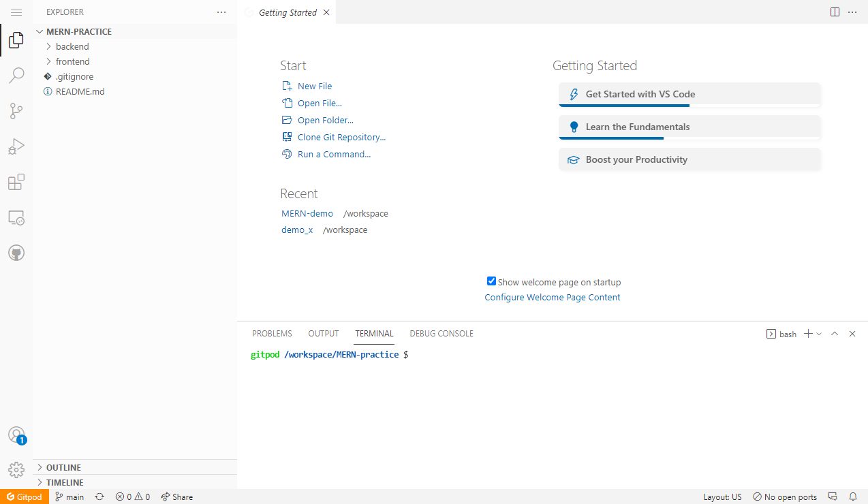Toggle Show welcome page on startup
868x504 pixels.
(x=491, y=281)
